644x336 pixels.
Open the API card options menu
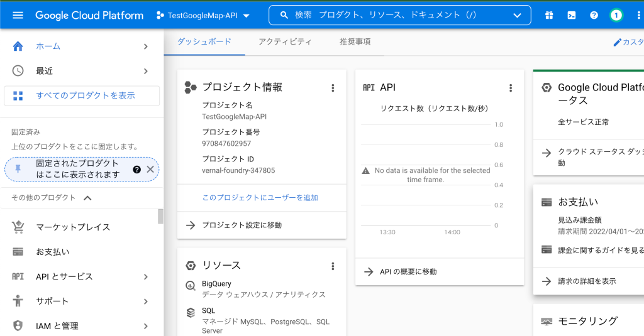tap(511, 88)
